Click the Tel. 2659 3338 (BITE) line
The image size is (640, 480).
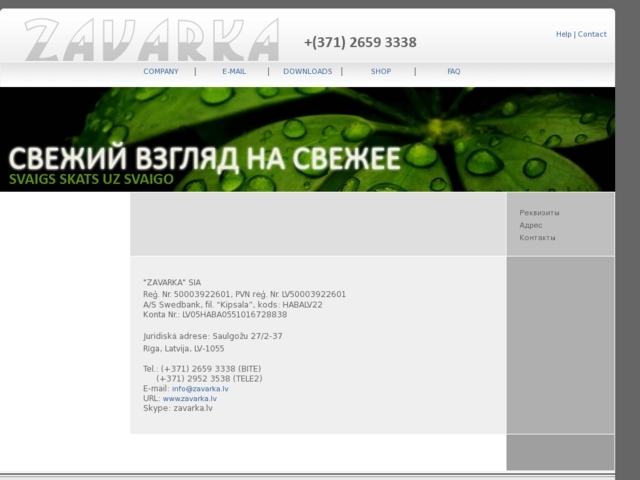(x=202, y=369)
